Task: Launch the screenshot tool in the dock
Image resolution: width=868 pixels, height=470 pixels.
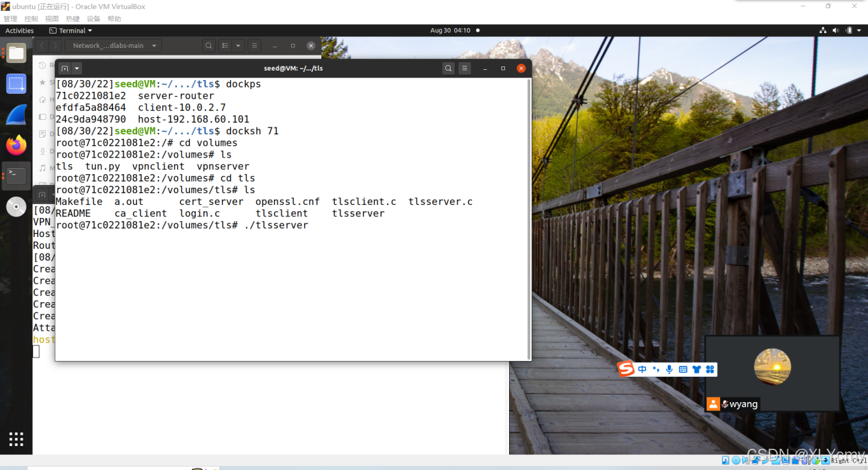Action: point(16,84)
